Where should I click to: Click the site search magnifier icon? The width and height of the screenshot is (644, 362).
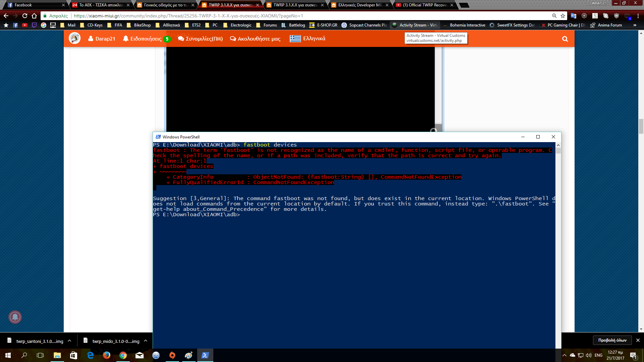pyautogui.click(x=565, y=39)
